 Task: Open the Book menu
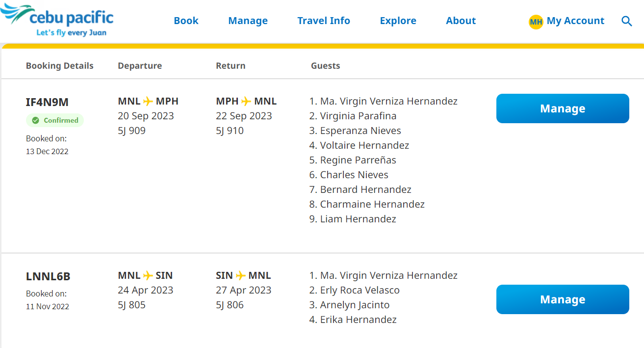186,21
